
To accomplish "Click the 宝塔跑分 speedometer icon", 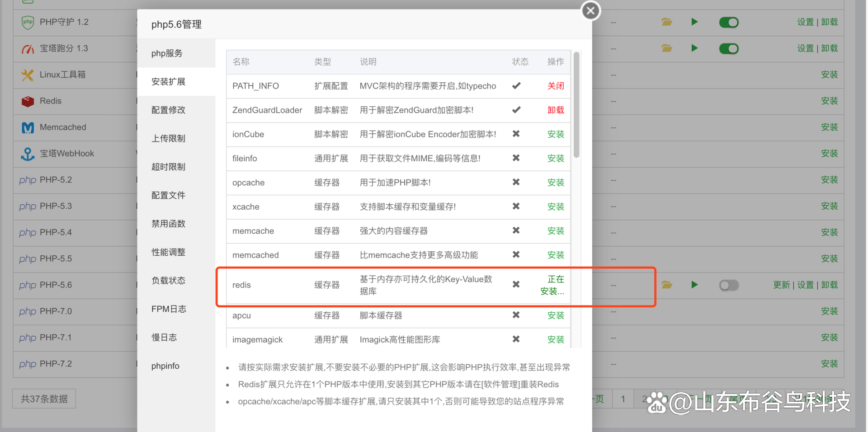I will 28,48.
